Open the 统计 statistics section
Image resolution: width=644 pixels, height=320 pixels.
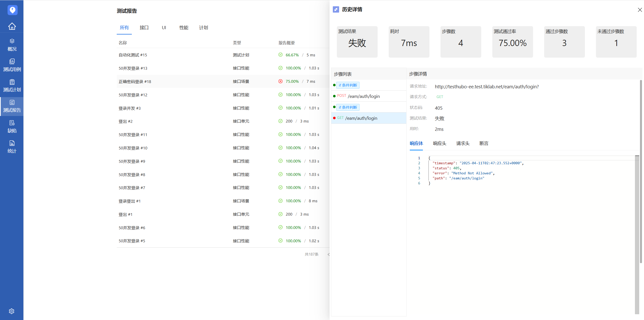coord(12,147)
